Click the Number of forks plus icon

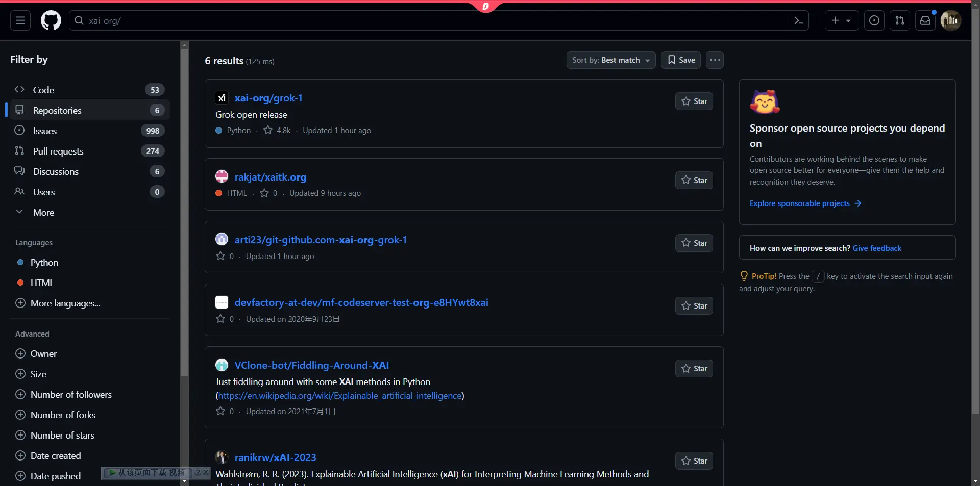[x=20, y=415]
